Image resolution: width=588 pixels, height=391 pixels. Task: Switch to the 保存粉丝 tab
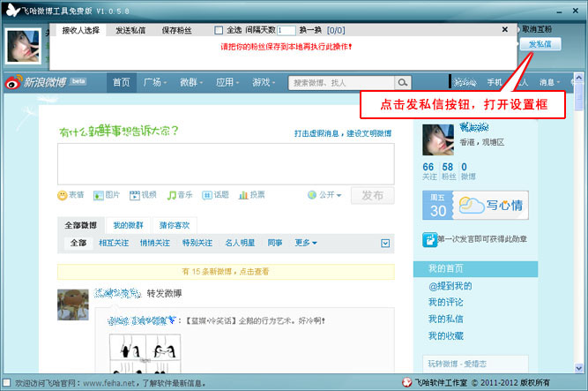coord(176,30)
